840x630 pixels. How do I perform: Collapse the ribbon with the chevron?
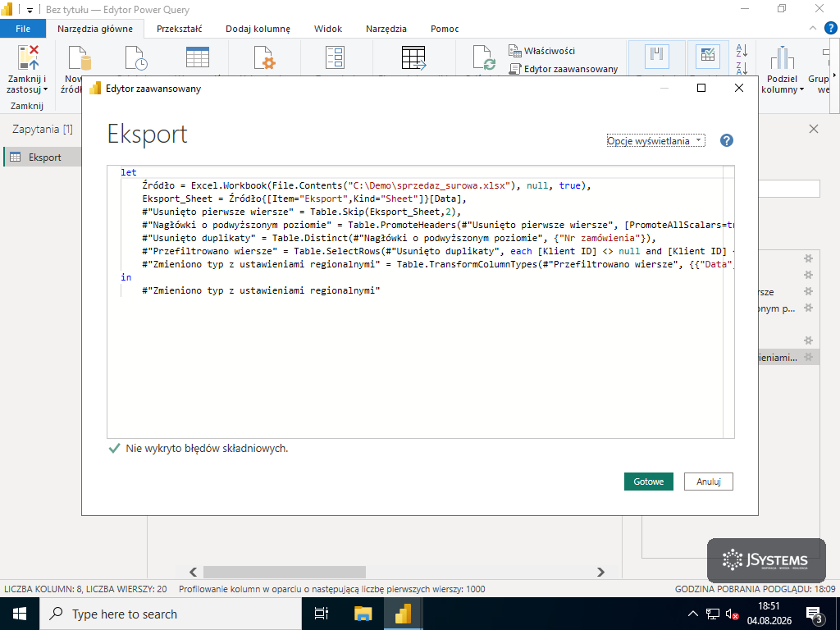(x=813, y=29)
